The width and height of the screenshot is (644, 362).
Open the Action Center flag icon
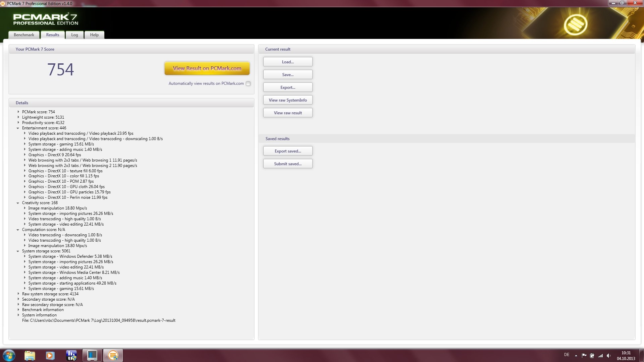tap(584, 356)
